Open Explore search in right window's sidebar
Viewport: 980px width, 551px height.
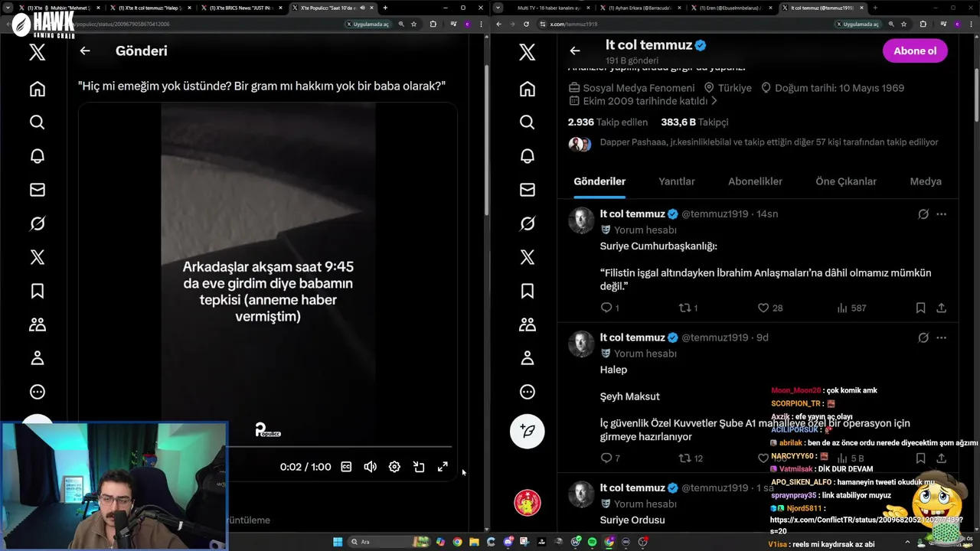tap(527, 122)
